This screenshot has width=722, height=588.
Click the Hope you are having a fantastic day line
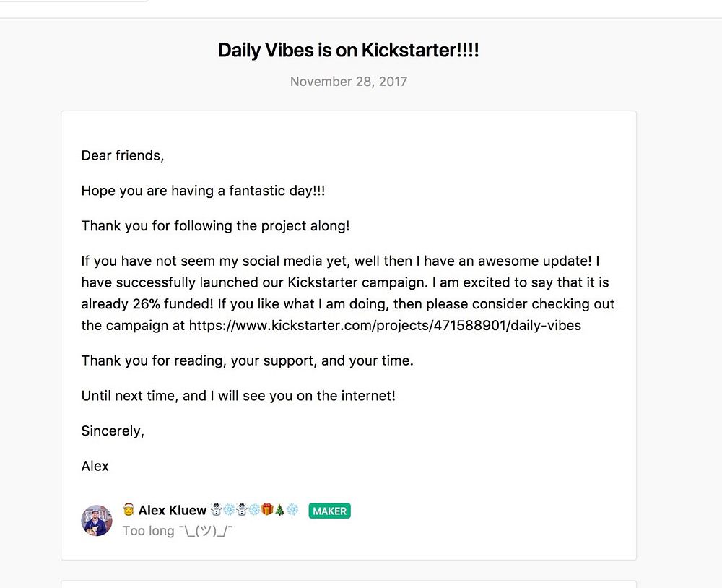pos(203,191)
